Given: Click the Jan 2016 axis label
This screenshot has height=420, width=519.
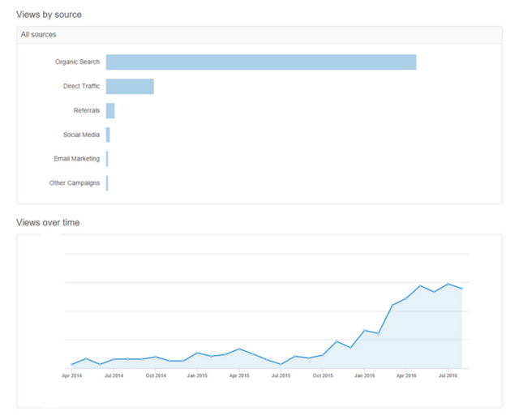Looking at the screenshot, I should click(365, 375).
